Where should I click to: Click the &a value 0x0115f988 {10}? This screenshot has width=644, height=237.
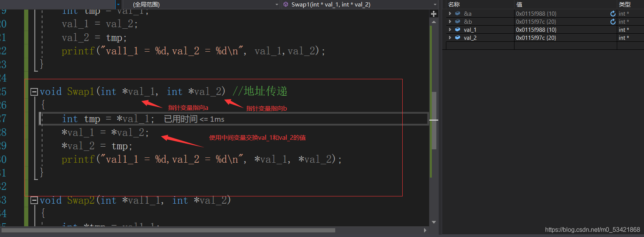(536, 13)
